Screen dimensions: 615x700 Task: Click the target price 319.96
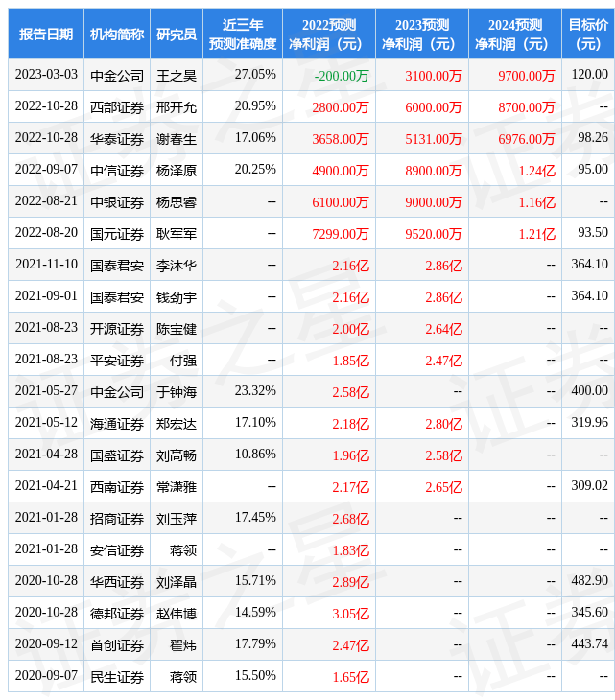tap(589, 423)
